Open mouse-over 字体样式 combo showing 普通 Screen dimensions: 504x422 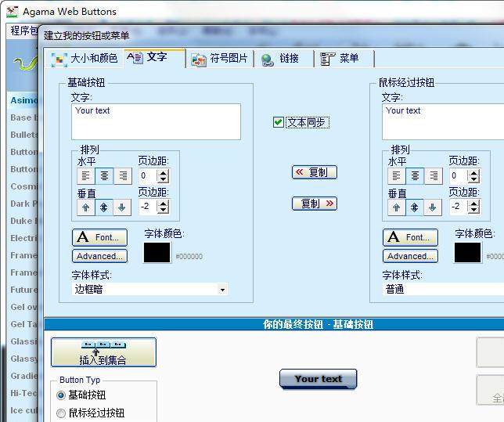click(443, 290)
